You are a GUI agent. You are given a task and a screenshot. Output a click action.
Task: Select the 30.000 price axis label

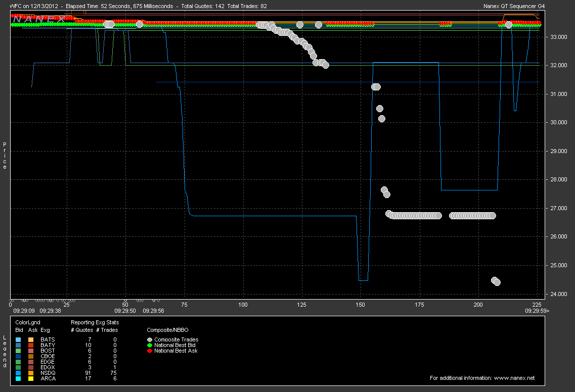point(558,122)
